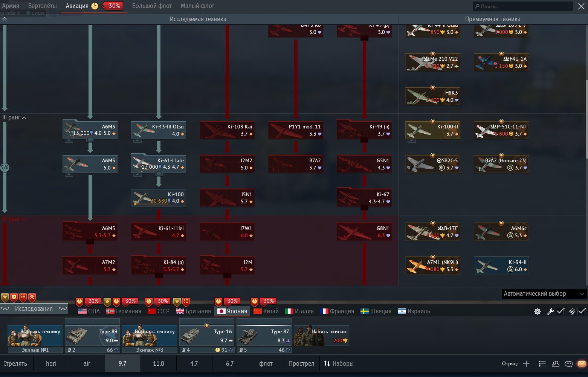The image size is (588, 377).
Task: Select the Франция nation tab
Action: click(x=337, y=311)
